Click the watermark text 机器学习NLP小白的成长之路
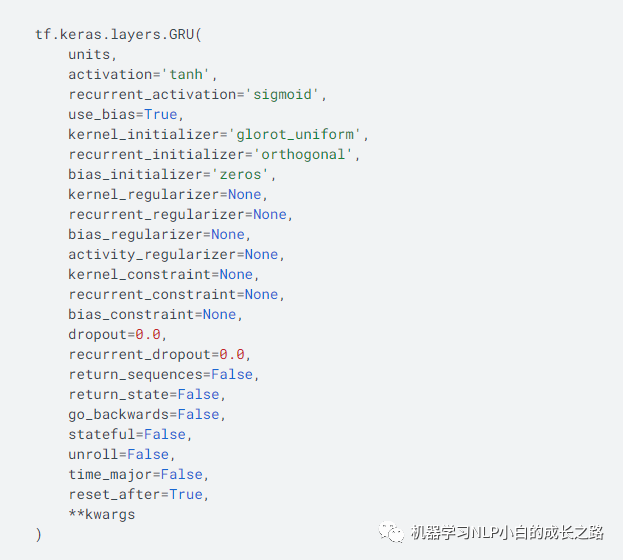Image resolution: width=623 pixels, height=560 pixels. coord(507,533)
